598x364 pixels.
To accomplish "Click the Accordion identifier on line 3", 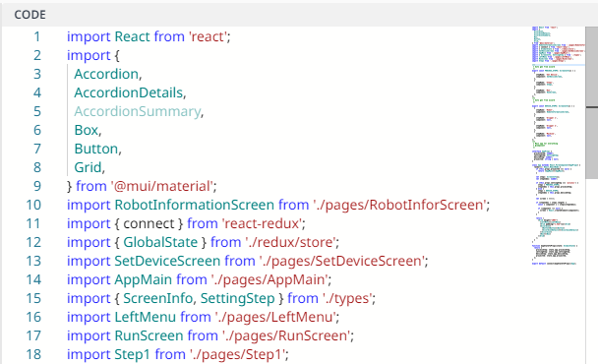I will point(106,74).
